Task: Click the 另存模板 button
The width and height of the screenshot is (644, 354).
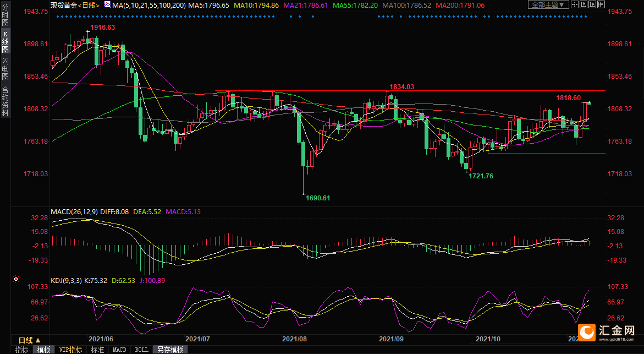Action: [x=170, y=350]
